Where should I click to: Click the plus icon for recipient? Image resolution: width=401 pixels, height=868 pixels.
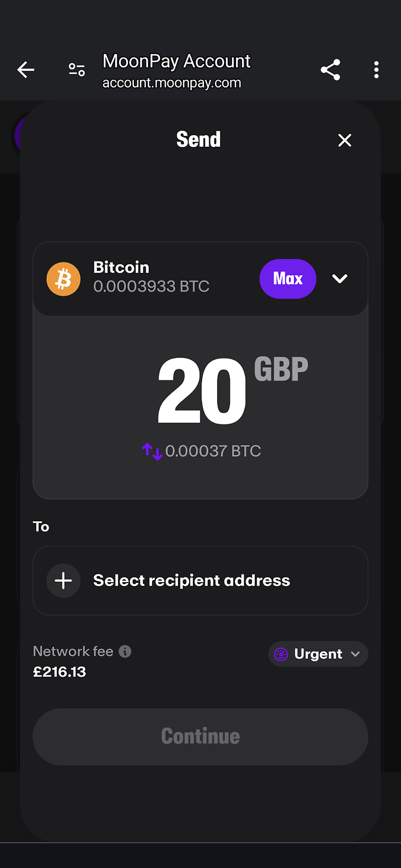(x=64, y=581)
